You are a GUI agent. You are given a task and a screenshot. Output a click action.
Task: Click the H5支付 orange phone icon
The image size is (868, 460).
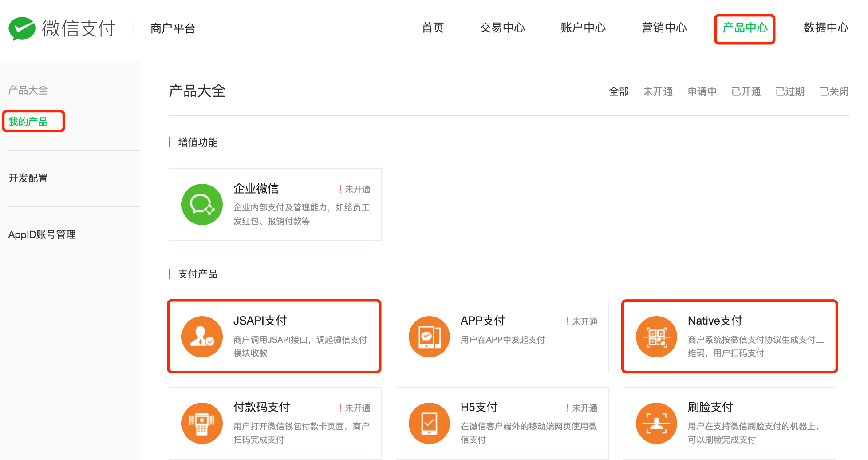click(429, 423)
